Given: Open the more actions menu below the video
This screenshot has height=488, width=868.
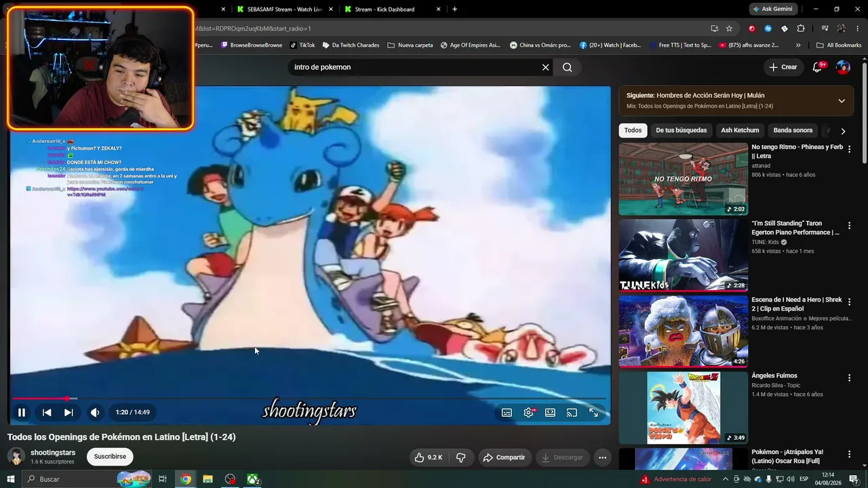Looking at the screenshot, I should tap(602, 457).
